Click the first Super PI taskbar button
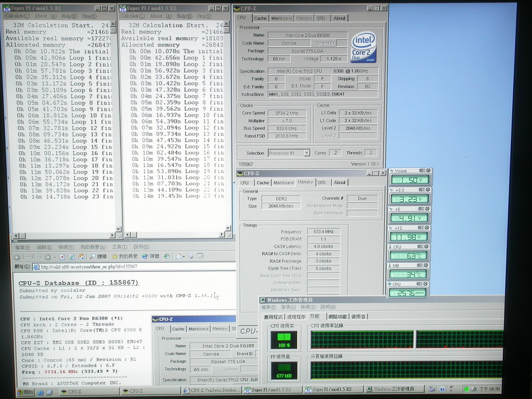 click(x=272, y=390)
